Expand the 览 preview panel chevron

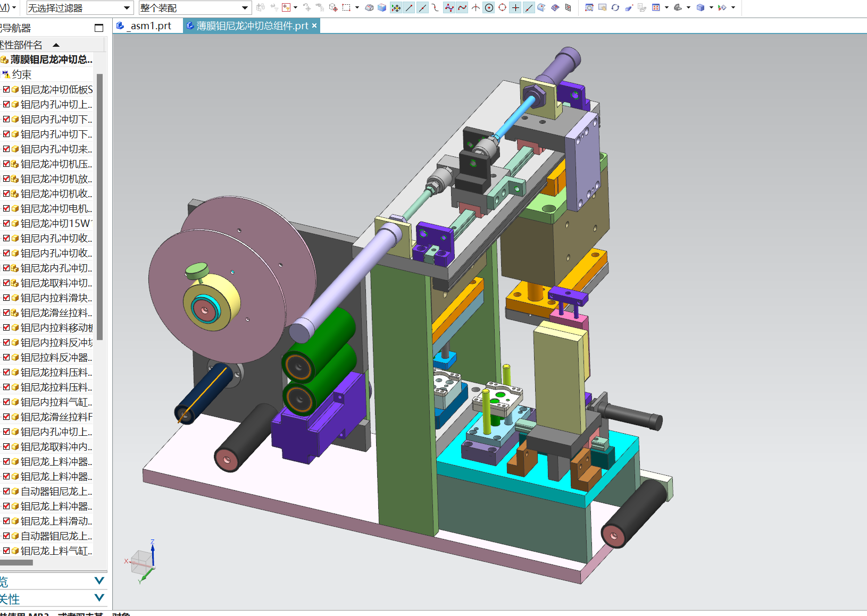pyautogui.click(x=99, y=580)
